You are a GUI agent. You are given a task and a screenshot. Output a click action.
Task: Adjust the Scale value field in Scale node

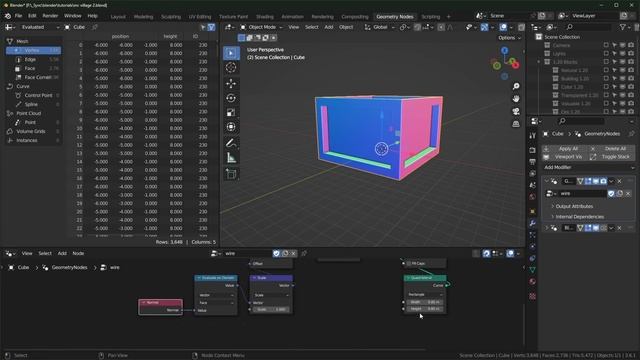tap(271, 309)
